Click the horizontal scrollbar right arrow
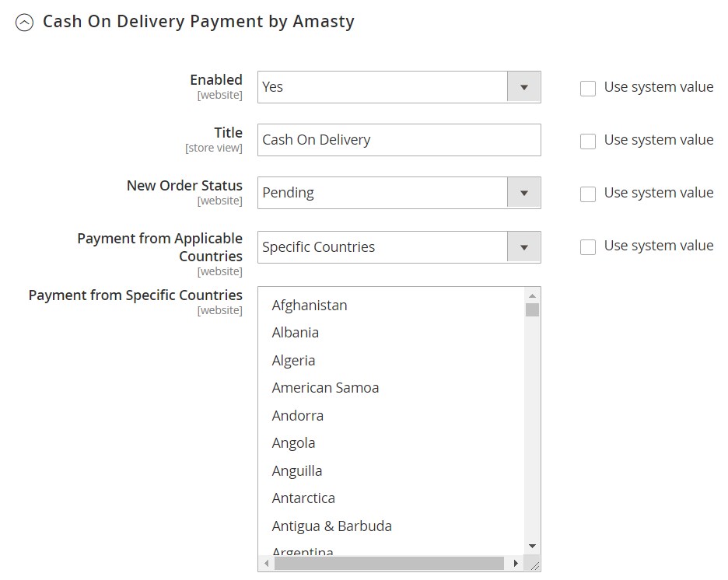Image resolution: width=728 pixels, height=580 pixels. (x=515, y=563)
